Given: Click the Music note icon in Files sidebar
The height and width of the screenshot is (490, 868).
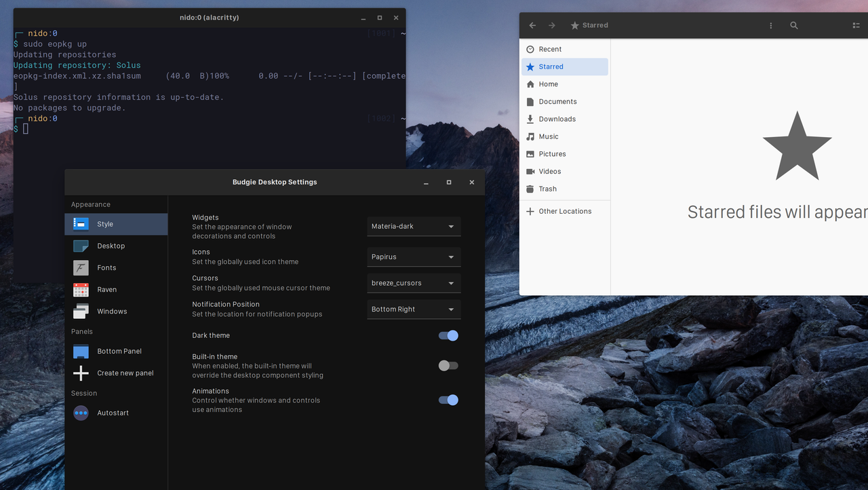Looking at the screenshot, I should [530, 136].
